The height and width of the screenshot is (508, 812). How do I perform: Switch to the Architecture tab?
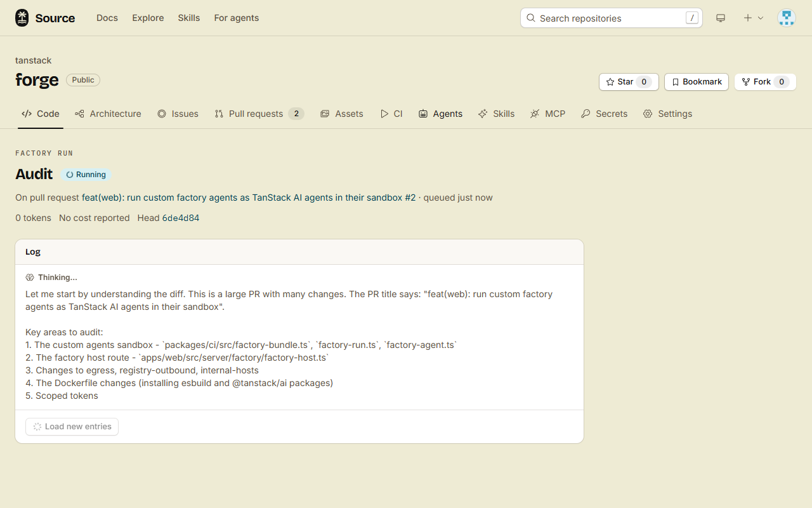point(108,114)
